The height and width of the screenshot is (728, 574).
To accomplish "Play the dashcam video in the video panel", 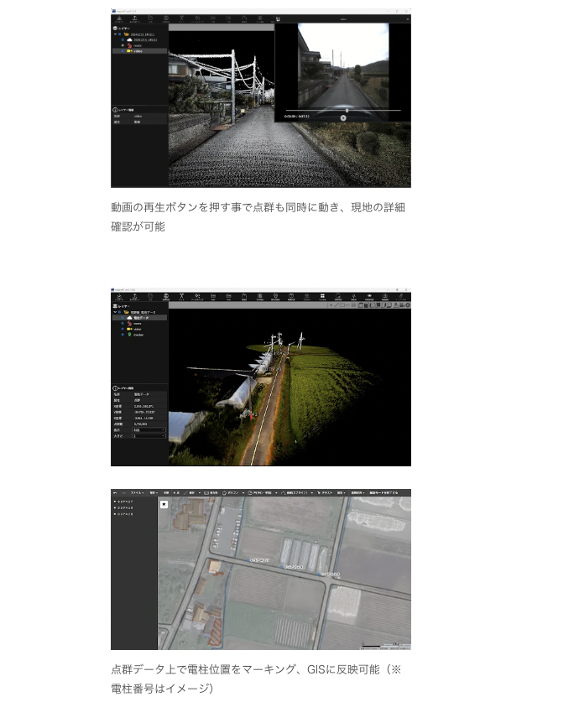I will tap(342, 118).
